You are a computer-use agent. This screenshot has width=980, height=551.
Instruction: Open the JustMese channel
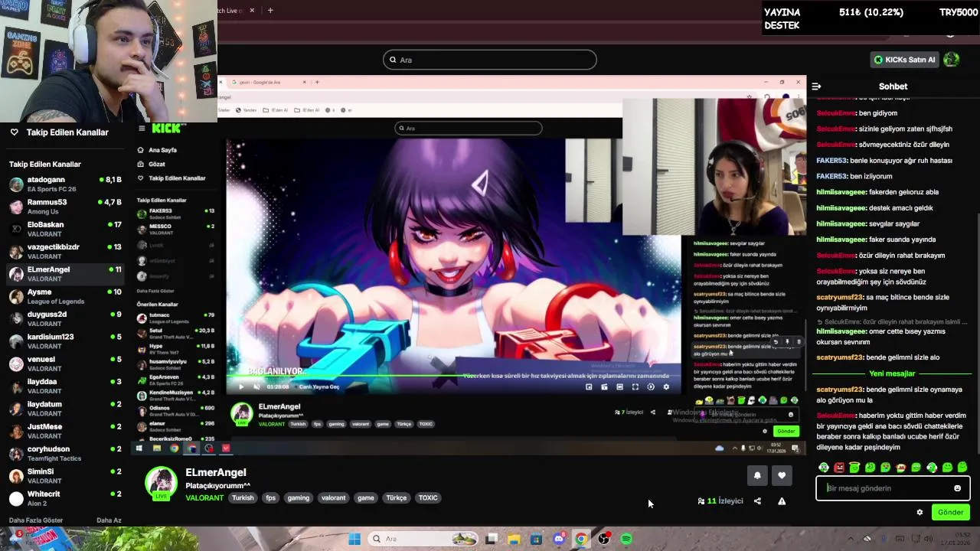click(65, 431)
